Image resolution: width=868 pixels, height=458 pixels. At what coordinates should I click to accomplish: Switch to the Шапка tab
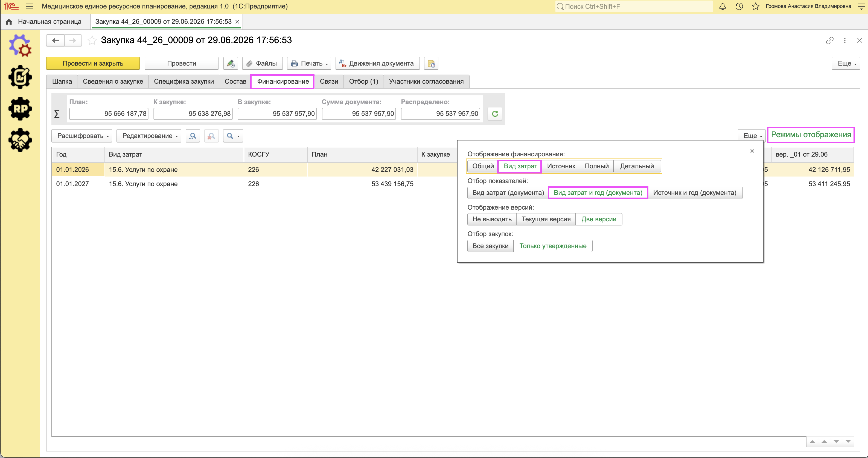pyautogui.click(x=62, y=81)
